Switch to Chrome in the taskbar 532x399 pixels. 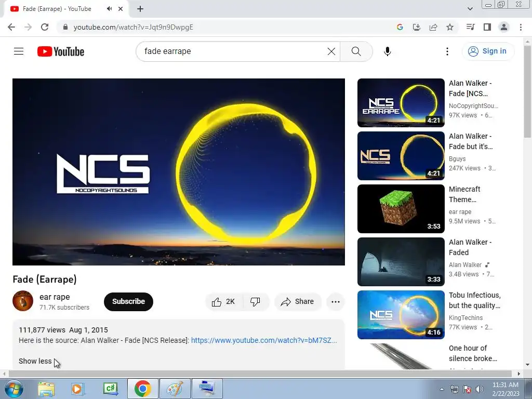142,389
